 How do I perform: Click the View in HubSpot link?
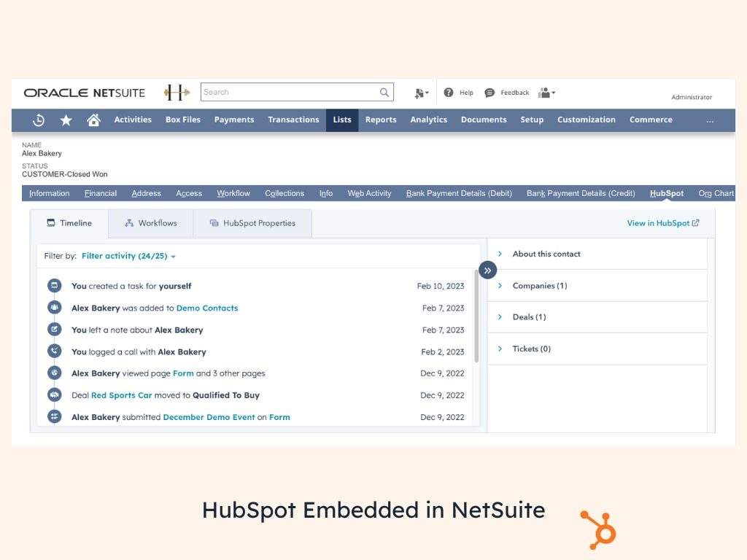pyautogui.click(x=662, y=223)
